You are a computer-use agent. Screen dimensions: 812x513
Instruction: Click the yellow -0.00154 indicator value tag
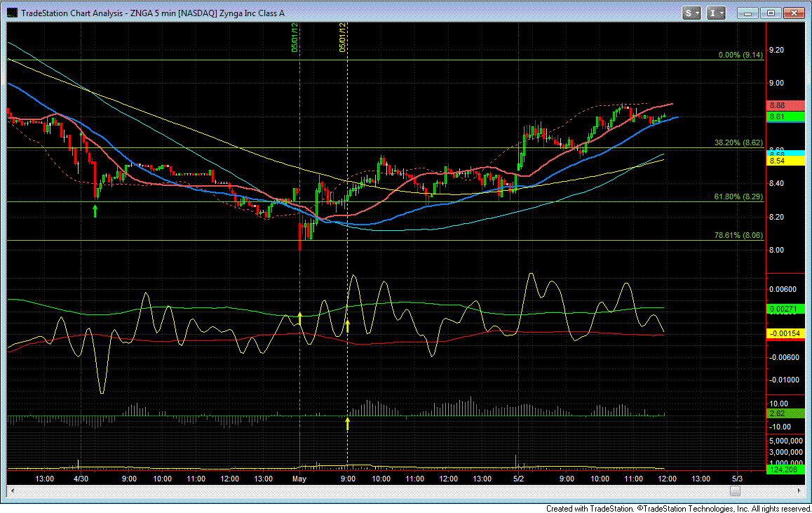tap(785, 334)
